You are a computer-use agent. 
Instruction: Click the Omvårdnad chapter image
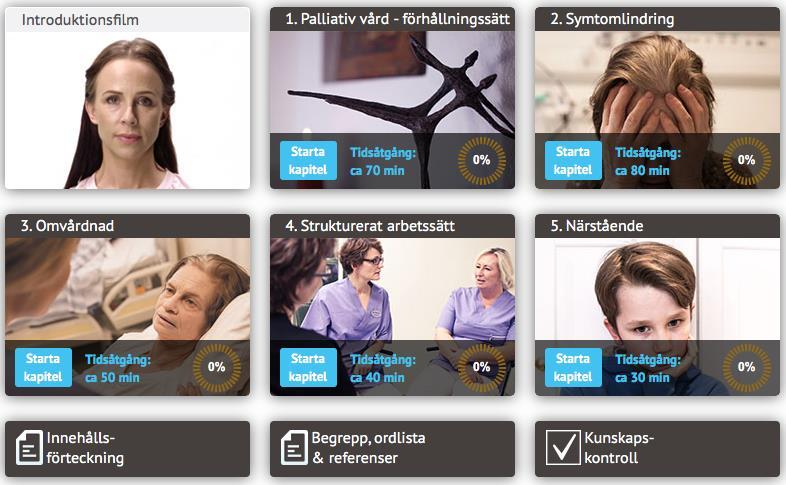point(127,289)
